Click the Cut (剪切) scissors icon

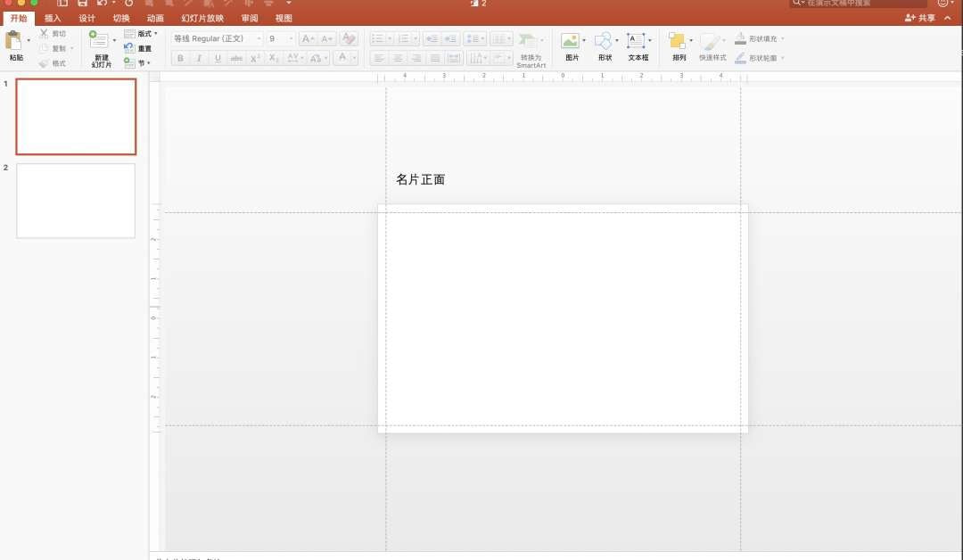pyautogui.click(x=44, y=33)
